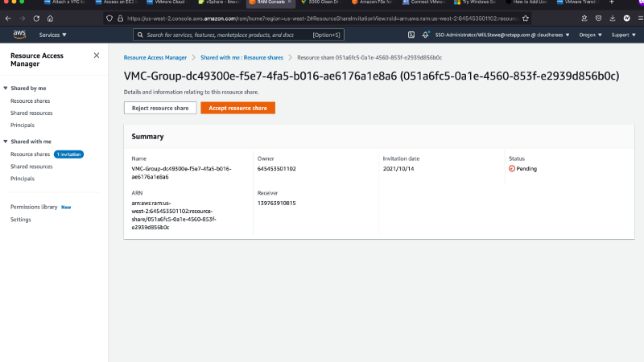Click the shield tracking protection icon

(109, 19)
